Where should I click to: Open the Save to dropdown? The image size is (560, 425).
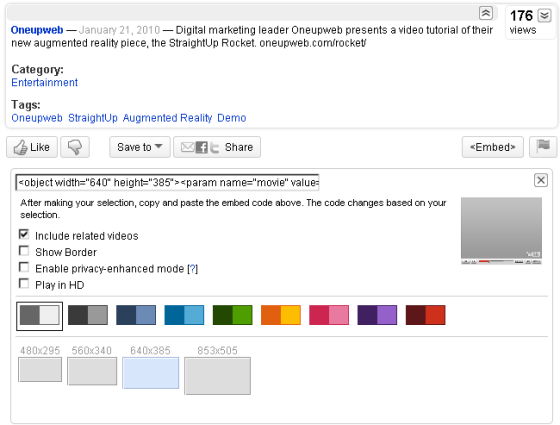click(140, 147)
